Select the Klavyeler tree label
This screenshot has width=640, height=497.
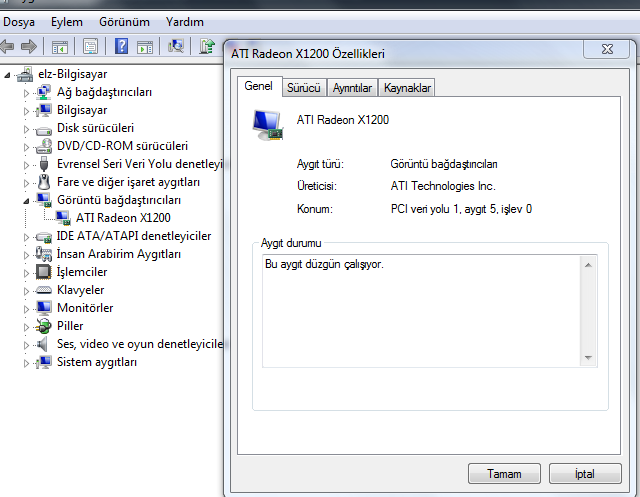click(81, 290)
